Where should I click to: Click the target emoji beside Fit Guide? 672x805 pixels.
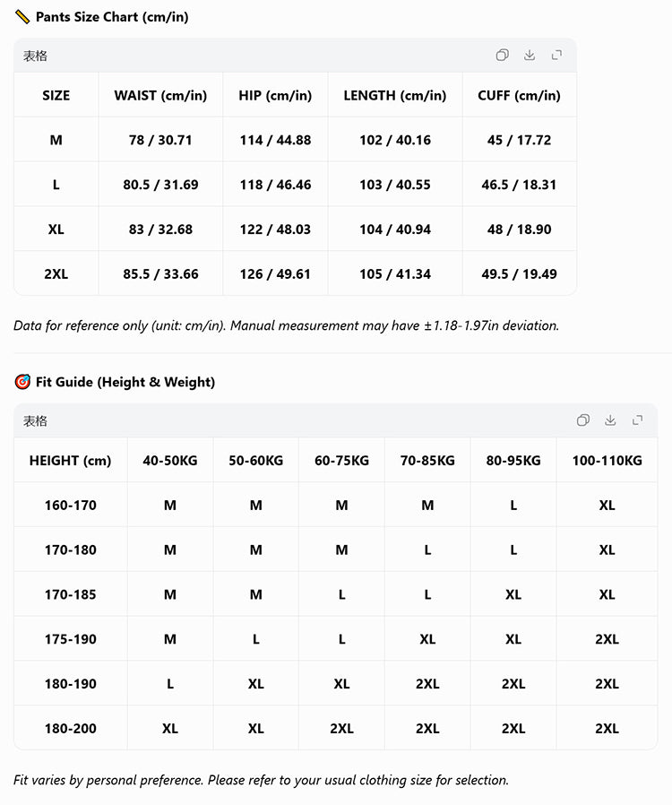(22, 382)
